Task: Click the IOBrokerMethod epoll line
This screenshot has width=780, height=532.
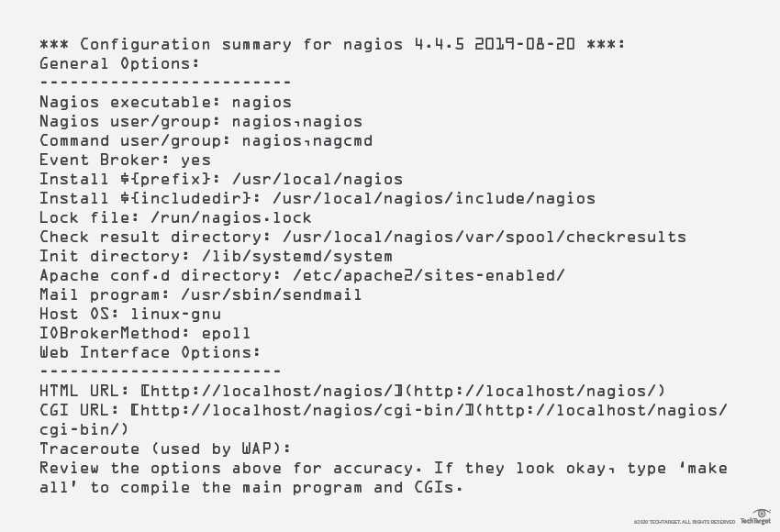Action: [145, 334]
